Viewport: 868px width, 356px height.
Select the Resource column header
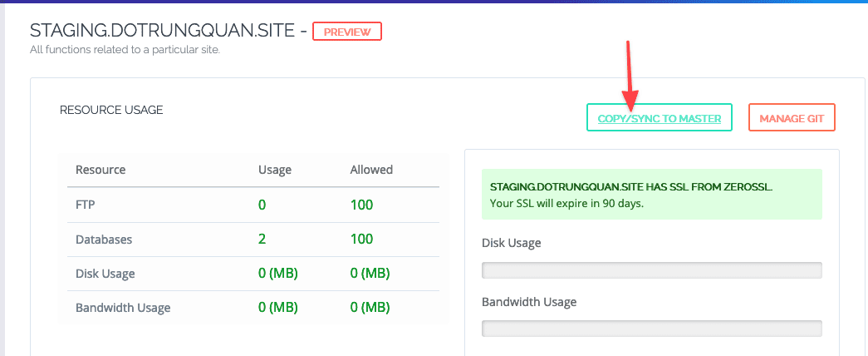tap(101, 170)
